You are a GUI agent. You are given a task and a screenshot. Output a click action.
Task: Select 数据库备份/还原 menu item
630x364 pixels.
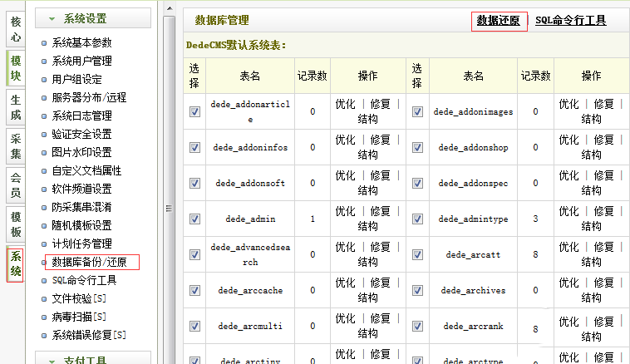[89, 263]
